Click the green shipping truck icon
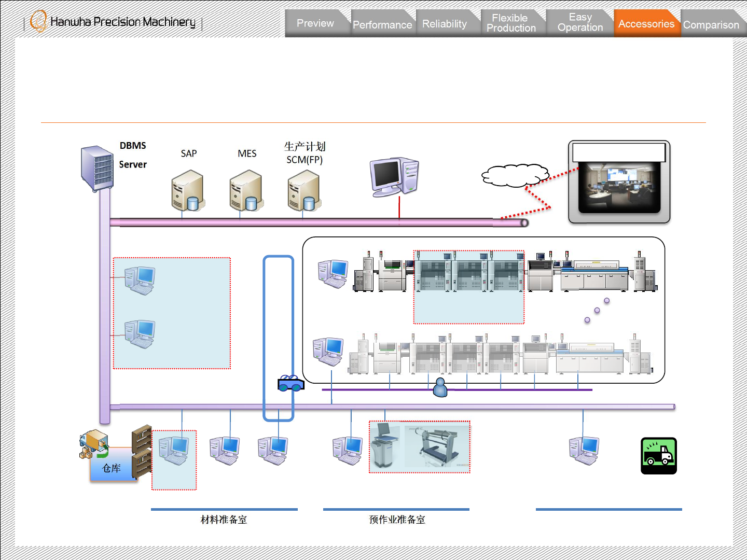 tap(659, 456)
